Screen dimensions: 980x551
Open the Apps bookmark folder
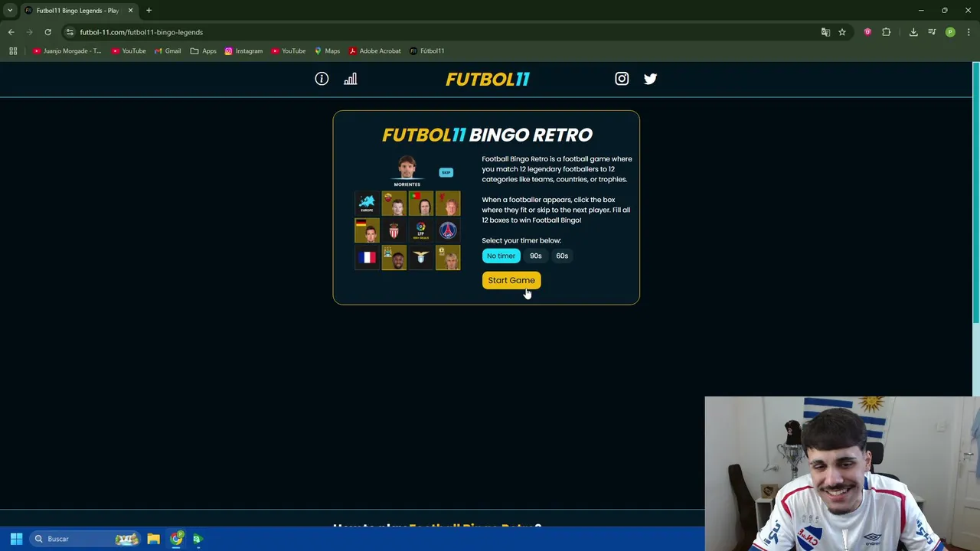click(x=203, y=51)
